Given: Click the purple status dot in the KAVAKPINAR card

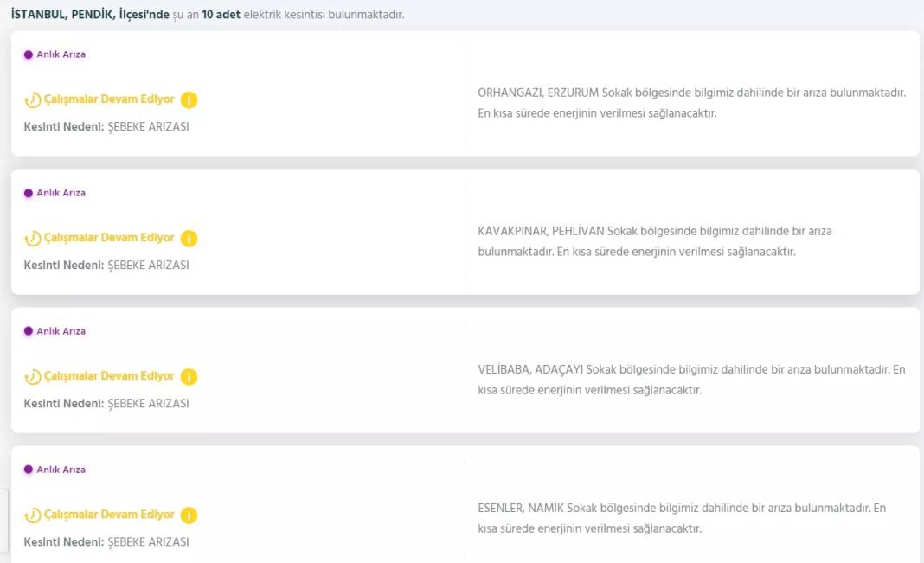Looking at the screenshot, I should 27,192.
